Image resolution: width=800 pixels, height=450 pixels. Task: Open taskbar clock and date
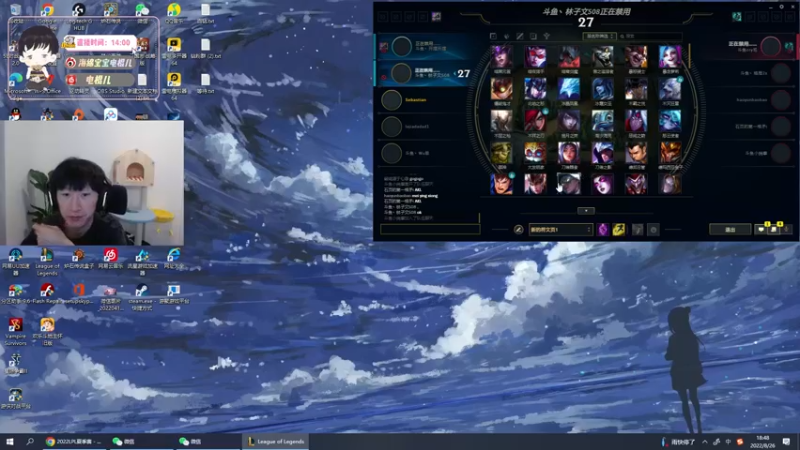763,441
